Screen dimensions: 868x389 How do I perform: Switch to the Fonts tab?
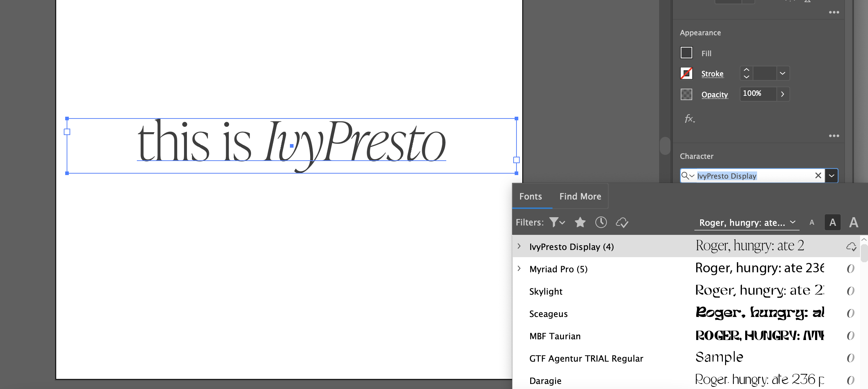[x=531, y=196]
